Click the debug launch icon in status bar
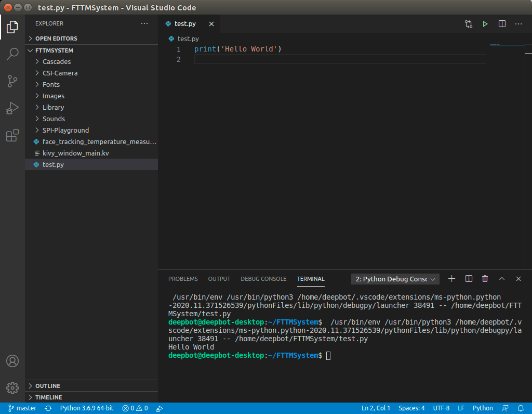The image size is (532, 414). pyautogui.click(x=159, y=408)
